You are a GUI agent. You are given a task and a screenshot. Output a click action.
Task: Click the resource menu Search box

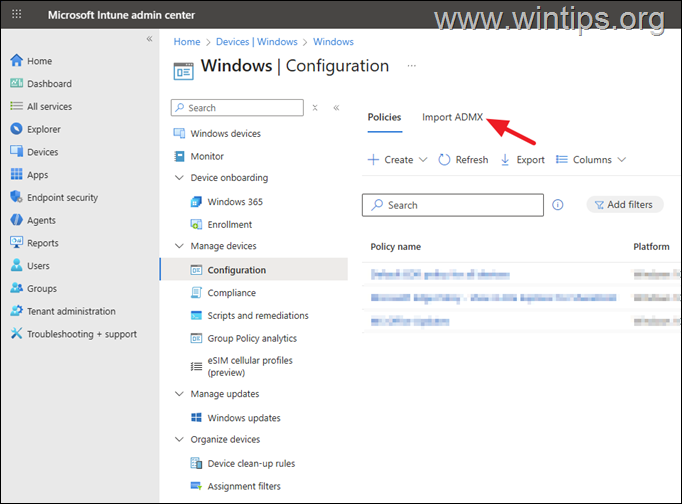(237, 108)
